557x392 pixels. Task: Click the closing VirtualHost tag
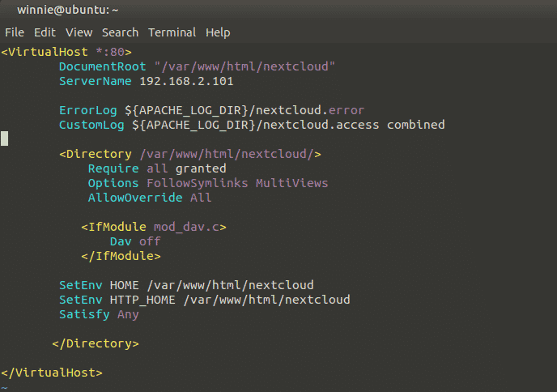(x=52, y=373)
